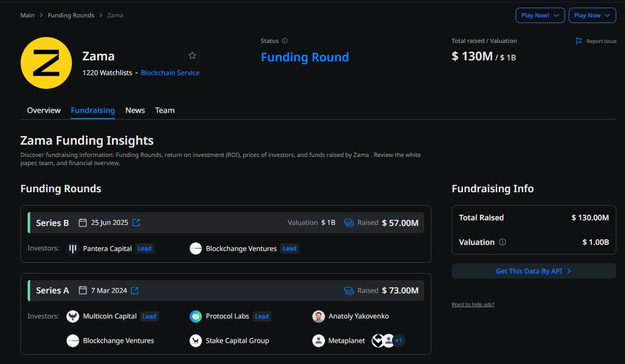
Task: Open the Team tab
Action: point(165,110)
